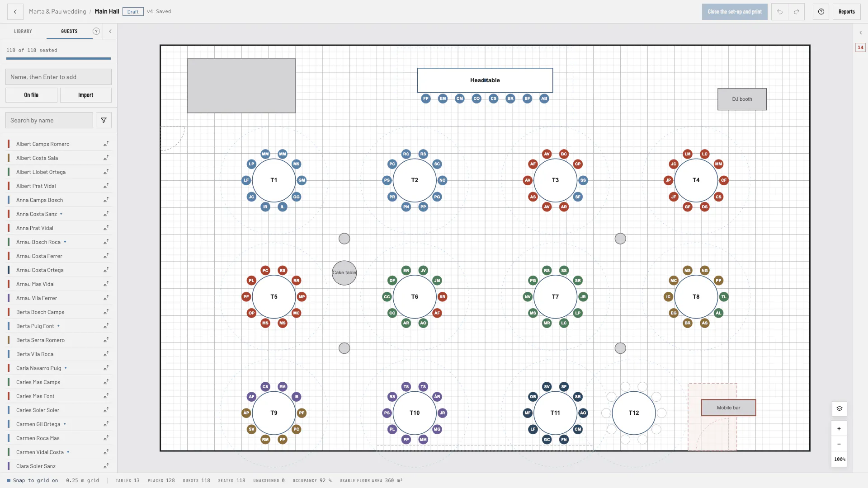Click the red 14 issues badge
Viewport: 868px width, 488px height.
[x=860, y=47]
